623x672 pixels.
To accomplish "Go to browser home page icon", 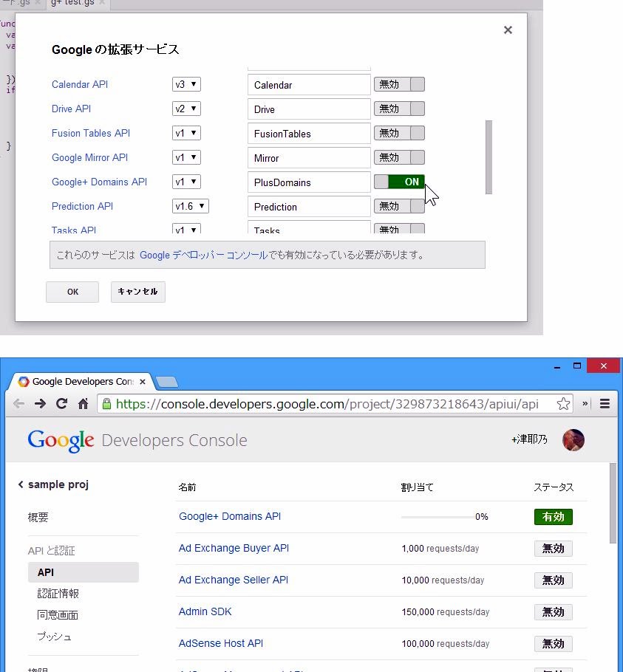I will pyautogui.click(x=84, y=404).
